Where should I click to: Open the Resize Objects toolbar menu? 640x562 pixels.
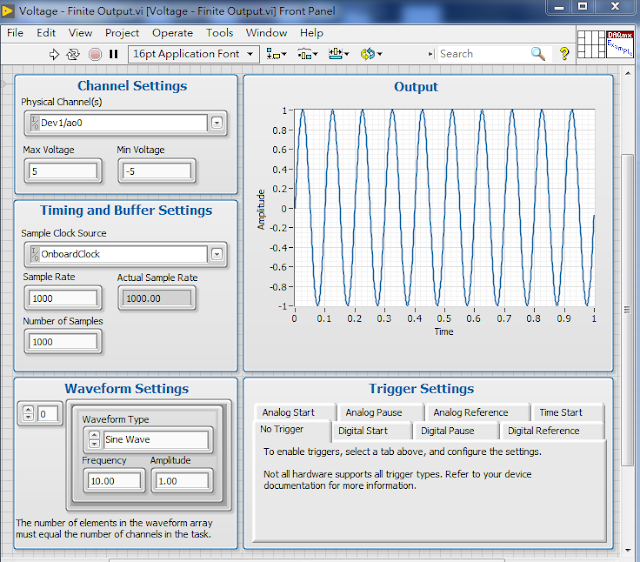[339, 54]
